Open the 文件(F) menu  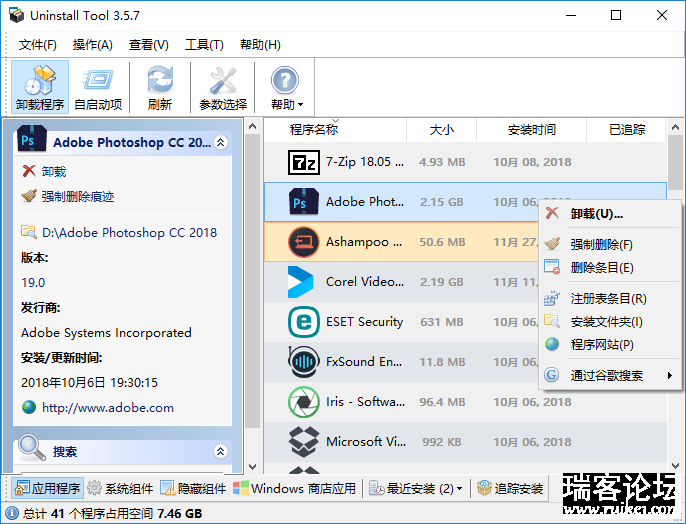(x=38, y=45)
